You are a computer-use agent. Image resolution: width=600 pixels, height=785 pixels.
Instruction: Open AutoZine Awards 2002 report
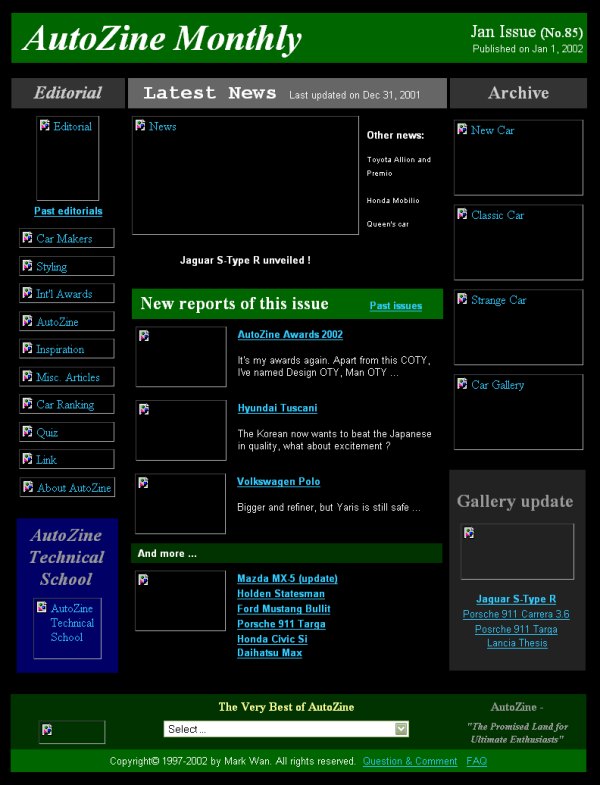coord(290,334)
